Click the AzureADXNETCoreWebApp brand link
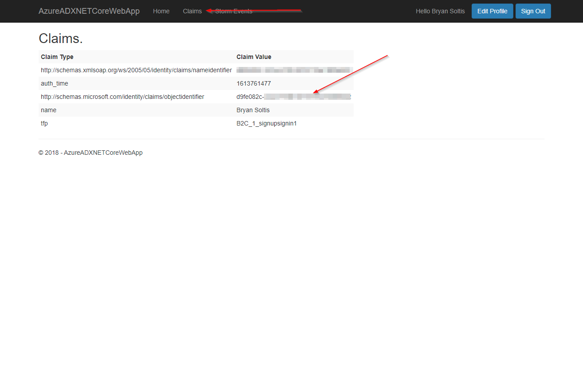Viewport: 583px width, 392px height. click(89, 11)
